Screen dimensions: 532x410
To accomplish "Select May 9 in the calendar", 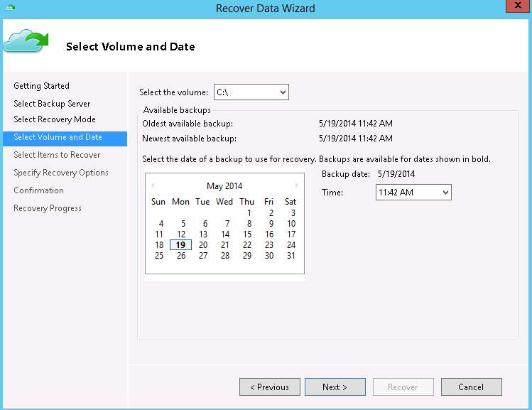I will click(x=271, y=224).
